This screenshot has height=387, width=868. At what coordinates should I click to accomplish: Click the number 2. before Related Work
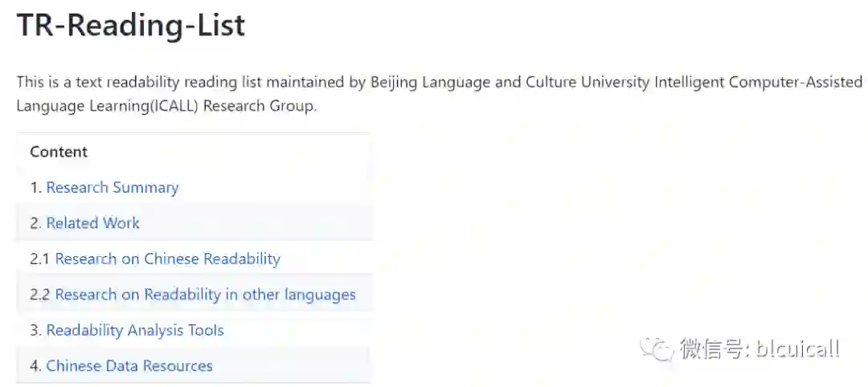point(35,223)
